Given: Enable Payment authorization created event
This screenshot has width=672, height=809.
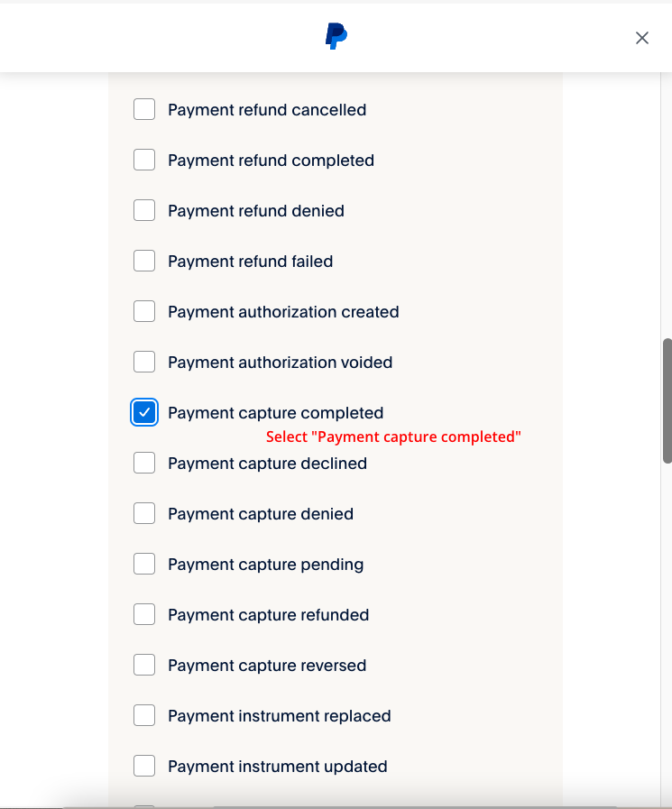Looking at the screenshot, I should 144,312.
